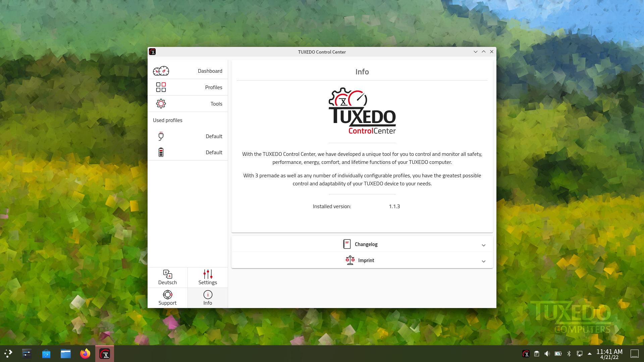Click the Info circle icon
The image size is (644, 362).
tap(208, 295)
